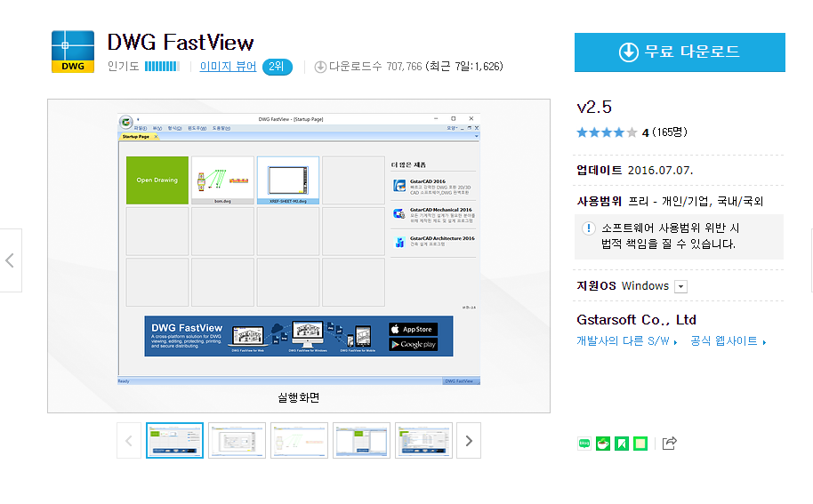Click the blue popularity bar (인기도)
Screen dimensions: 813x504
pos(162,67)
